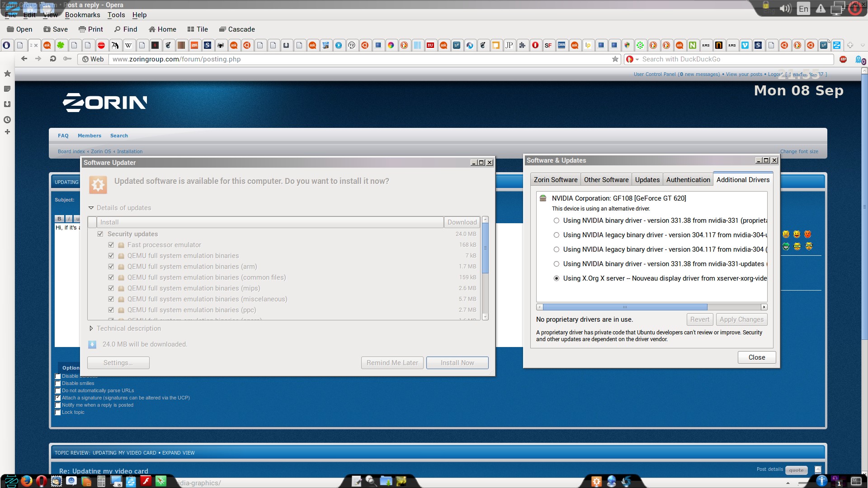Switch to the Zorin Software tab
The image size is (868, 488).
pyautogui.click(x=556, y=180)
